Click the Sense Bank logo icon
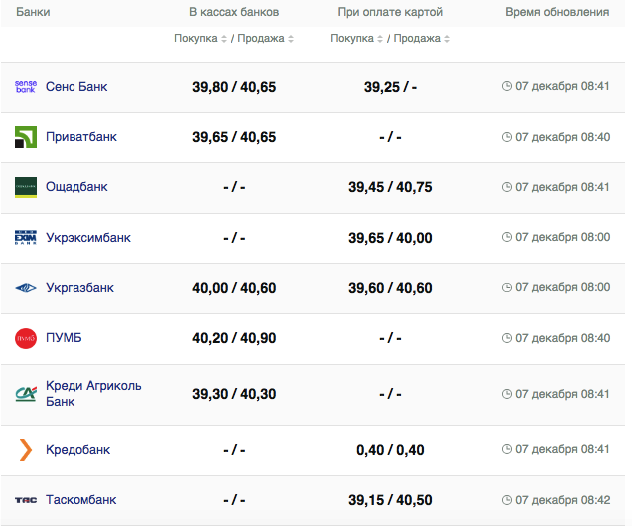 [x=26, y=87]
